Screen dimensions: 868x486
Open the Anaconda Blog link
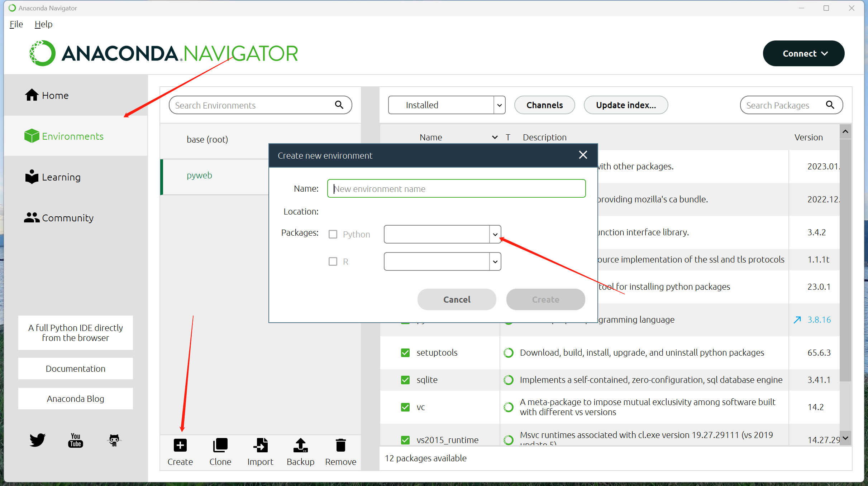76,399
